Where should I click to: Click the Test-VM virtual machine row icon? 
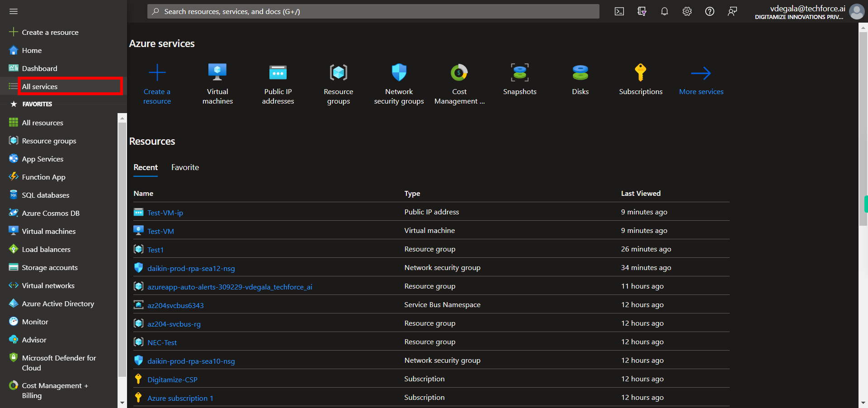[138, 231]
